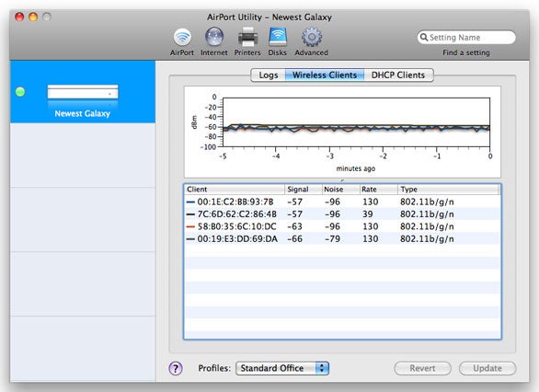
Task: Select client 00:19:E3:DD:69:DA
Action: click(x=342, y=239)
